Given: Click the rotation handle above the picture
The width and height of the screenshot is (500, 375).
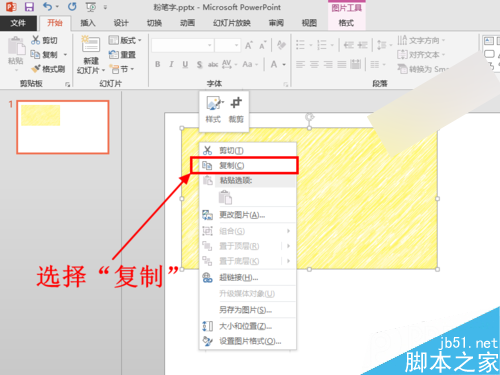Looking at the screenshot, I should [x=310, y=117].
